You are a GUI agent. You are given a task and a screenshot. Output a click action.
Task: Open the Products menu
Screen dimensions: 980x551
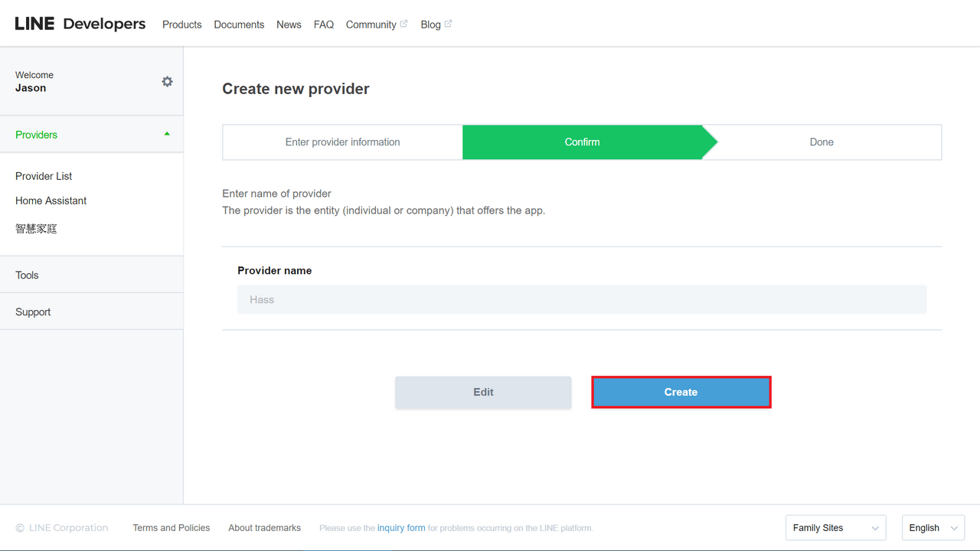pos(182,24)
